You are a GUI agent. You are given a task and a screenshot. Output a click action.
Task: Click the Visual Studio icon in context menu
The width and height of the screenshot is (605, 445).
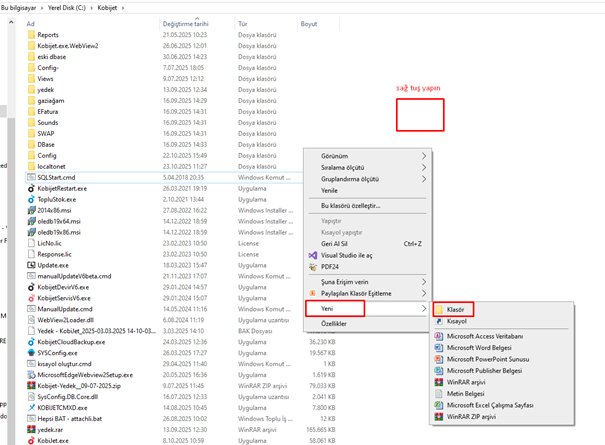point(310,254)
